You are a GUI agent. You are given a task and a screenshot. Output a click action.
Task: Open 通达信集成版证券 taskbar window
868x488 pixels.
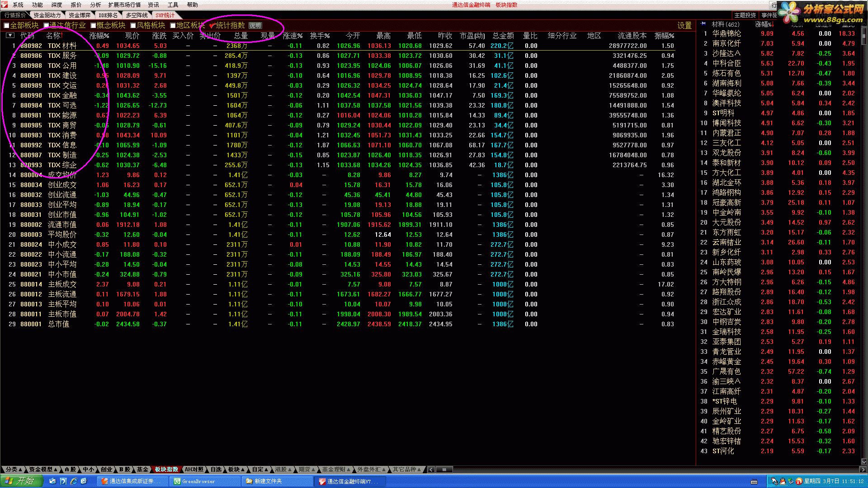point(133,482)
